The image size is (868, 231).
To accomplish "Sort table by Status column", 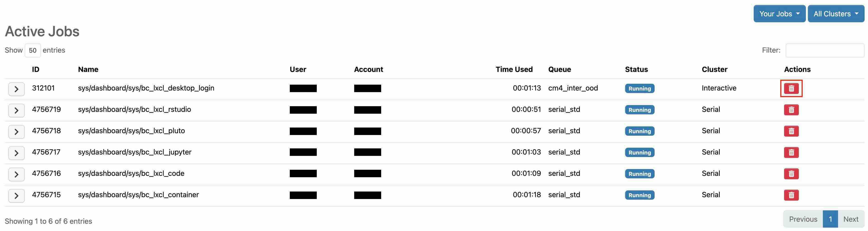I will tap(636, 69).
